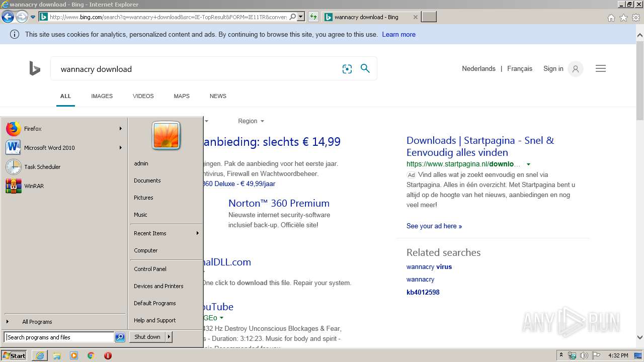The width and height of the screenshot is (644, 362).
Task: Open Help and Support
Action: click(166, 320)
